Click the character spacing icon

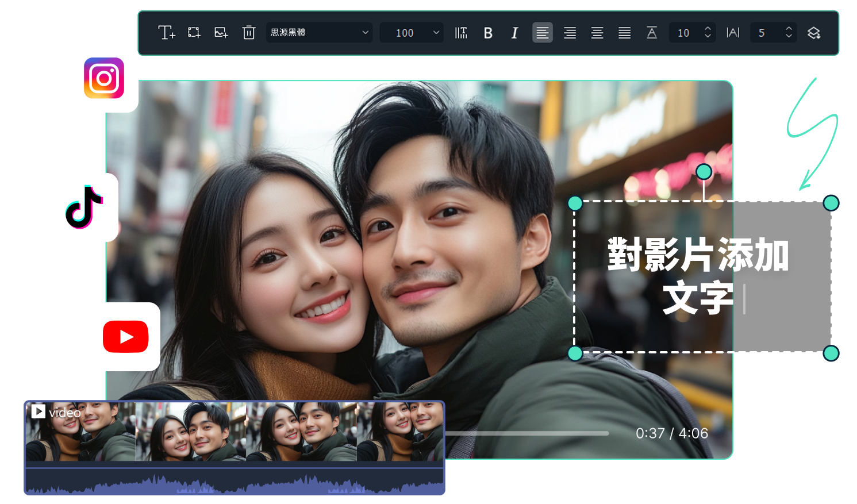pos(733,33)
